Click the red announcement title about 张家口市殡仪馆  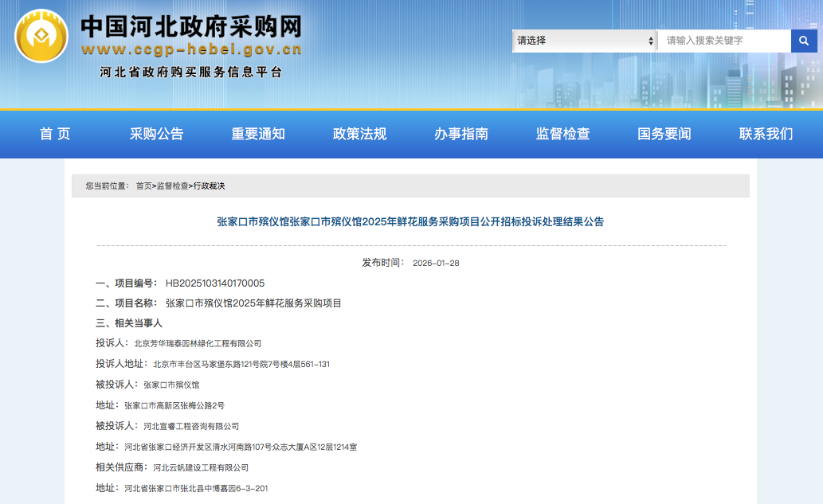(x=411, y=221)
